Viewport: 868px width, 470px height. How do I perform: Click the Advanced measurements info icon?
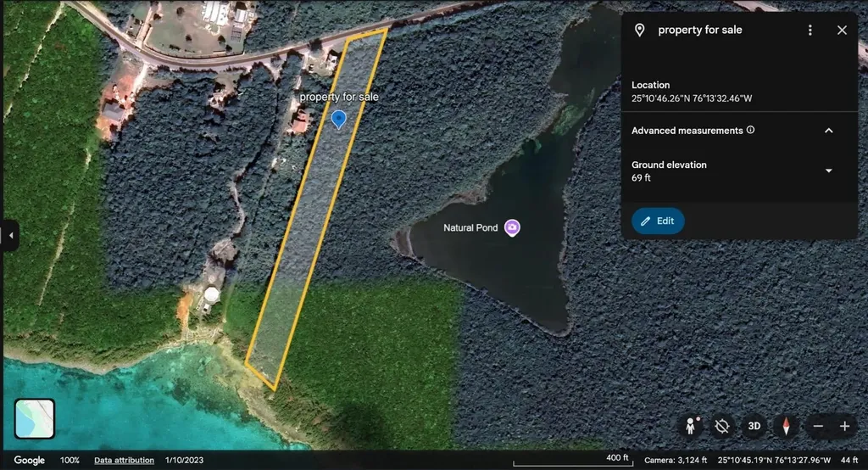point(751,130)
